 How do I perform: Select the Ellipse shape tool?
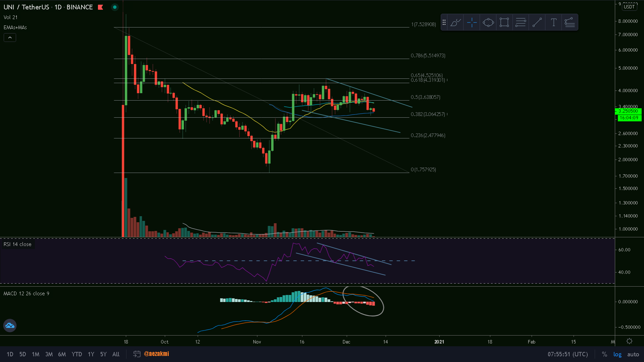[x=488, y=22]
